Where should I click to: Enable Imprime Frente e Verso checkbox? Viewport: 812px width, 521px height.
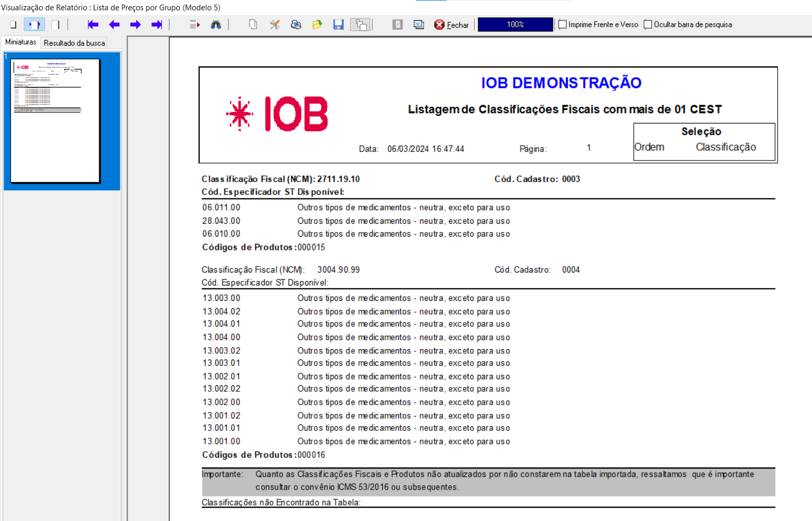point(563,25)
